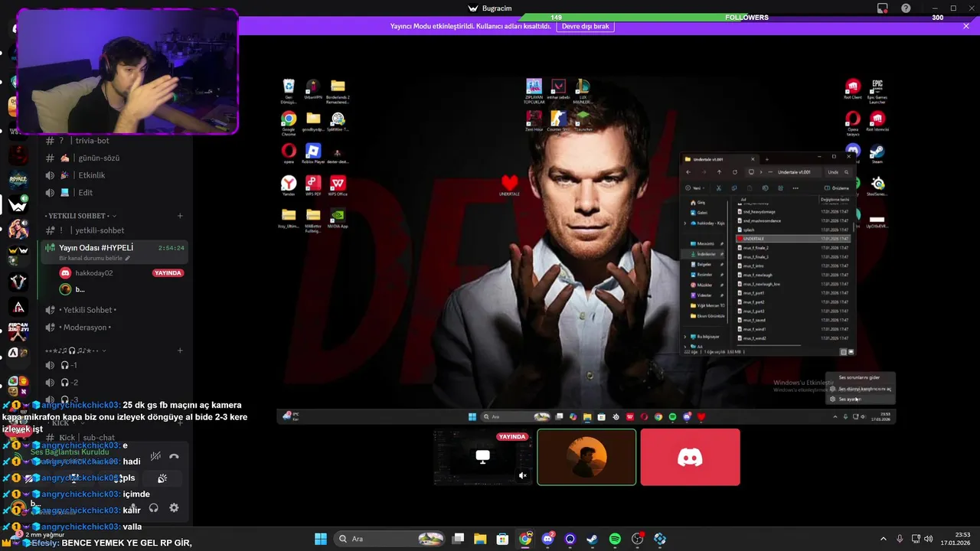Viewport: 980px width, 551px height.
Task: Open Spotify from the bottom taskbar
Action: pos(615,539)
